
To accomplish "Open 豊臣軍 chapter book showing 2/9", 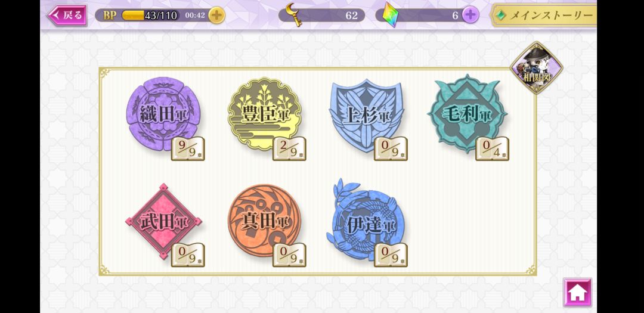I will click(289, 148).
